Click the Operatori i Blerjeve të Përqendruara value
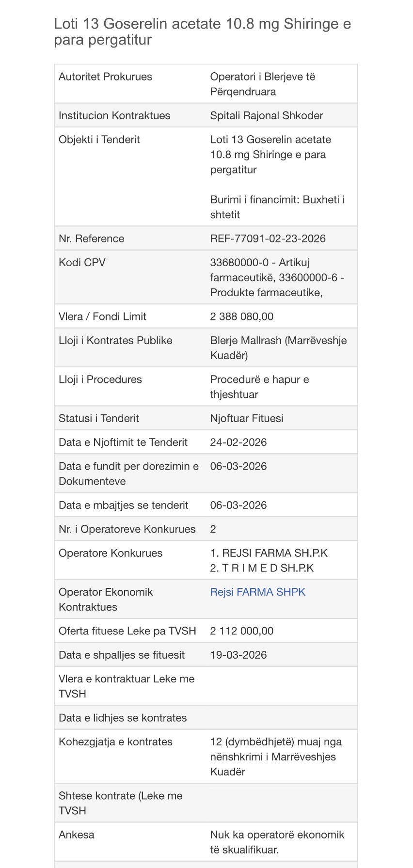This screenshot has height=868, width=413. pos(262,84)
